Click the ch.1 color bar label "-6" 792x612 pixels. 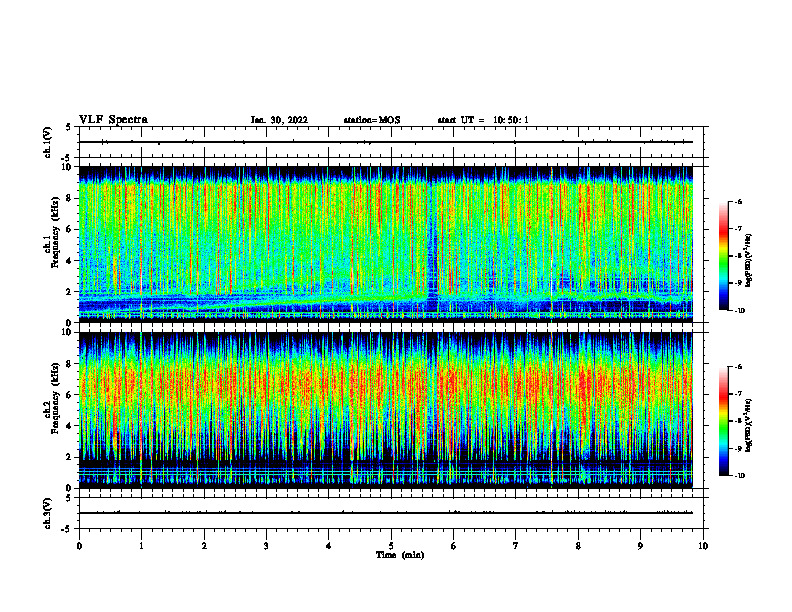[738, 202]
